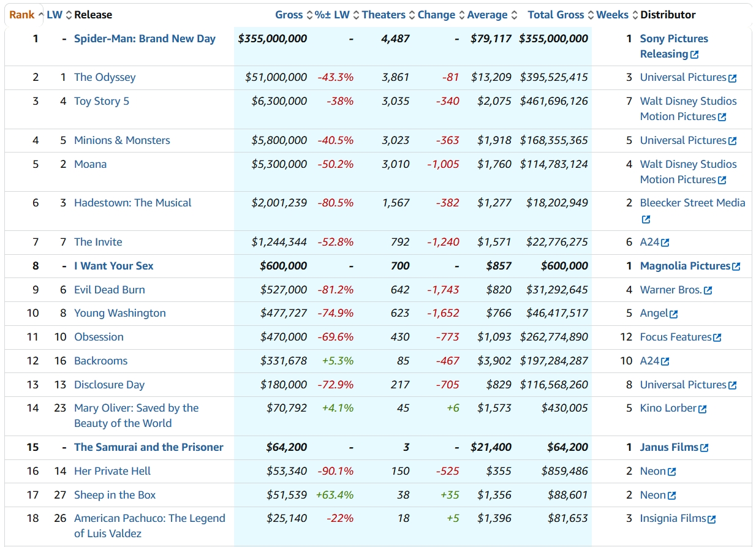Click Angel external link icon
The height and width of the screenshot is (547, 756).
click(674, 314)
